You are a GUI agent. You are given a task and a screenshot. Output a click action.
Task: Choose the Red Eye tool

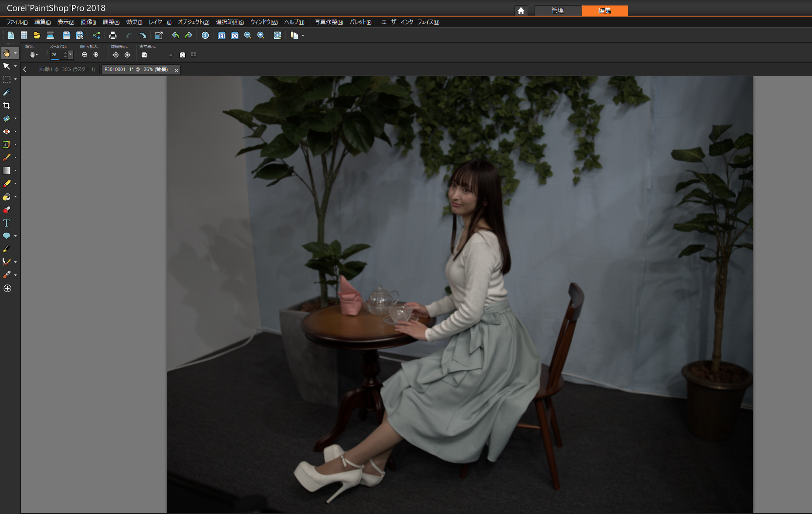click(7, 132)
